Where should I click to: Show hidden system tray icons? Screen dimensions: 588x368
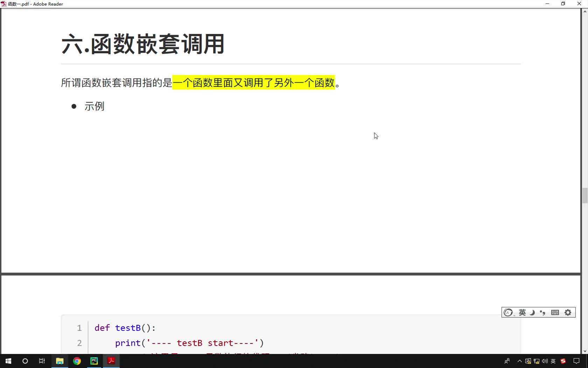(520, 361)
